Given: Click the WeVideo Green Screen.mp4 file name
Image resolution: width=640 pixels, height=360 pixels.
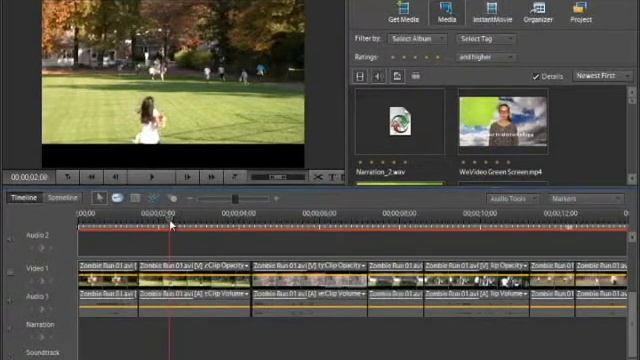Looking at the screenshot, I should [x=500, y=172].
